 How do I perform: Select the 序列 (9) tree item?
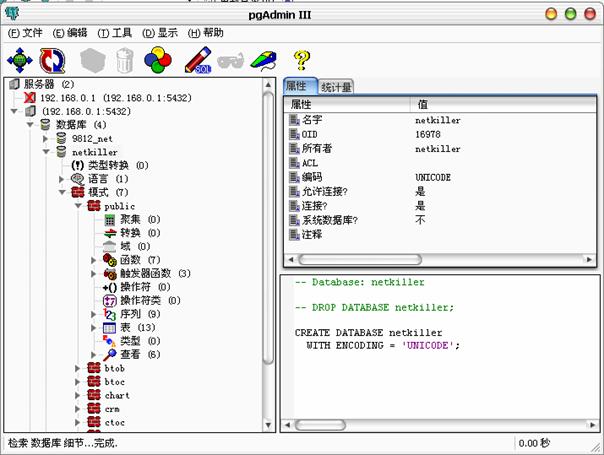coord(140,314)
